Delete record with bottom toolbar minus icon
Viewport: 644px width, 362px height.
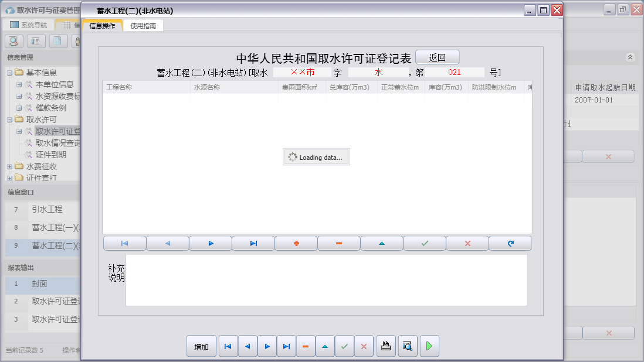click(306, 346)
